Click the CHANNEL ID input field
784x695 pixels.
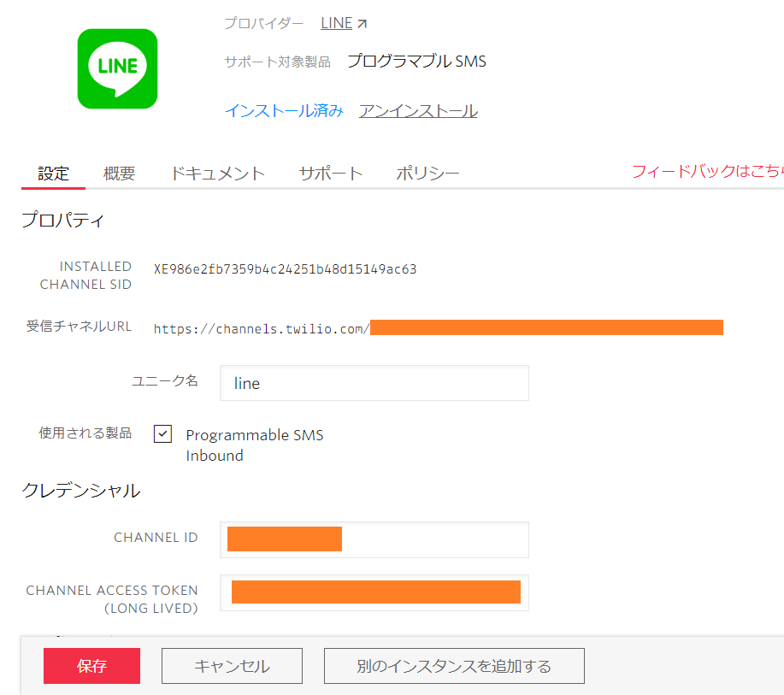pyautogui.click(x=374, y=539)
